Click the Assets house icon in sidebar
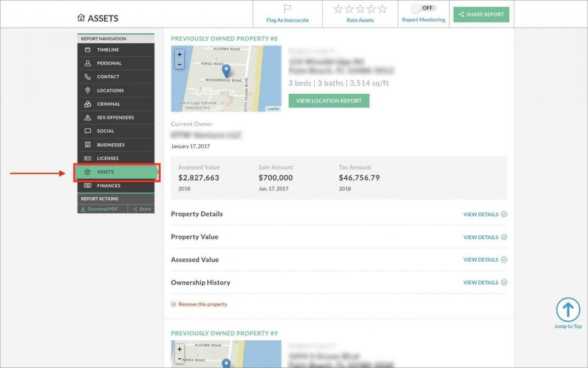Image resolution: width=588 pixels, height=368 pixels. click(87, 172)
